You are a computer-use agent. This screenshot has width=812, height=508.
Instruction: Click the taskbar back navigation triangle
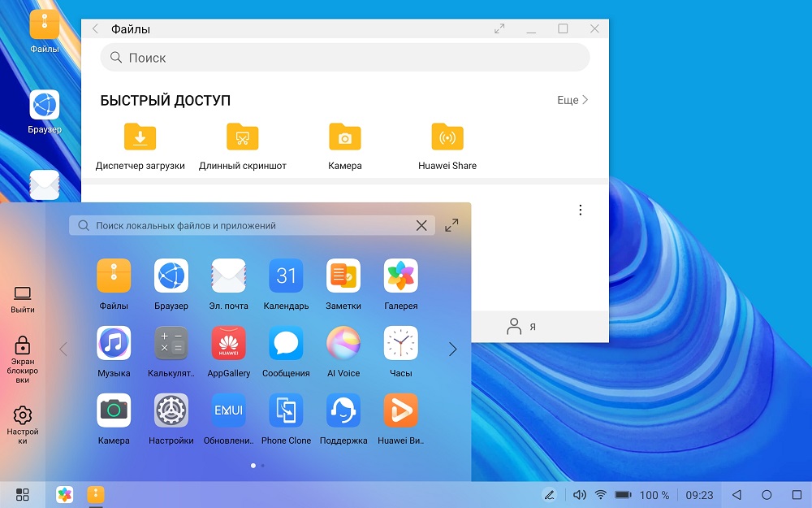736,494
